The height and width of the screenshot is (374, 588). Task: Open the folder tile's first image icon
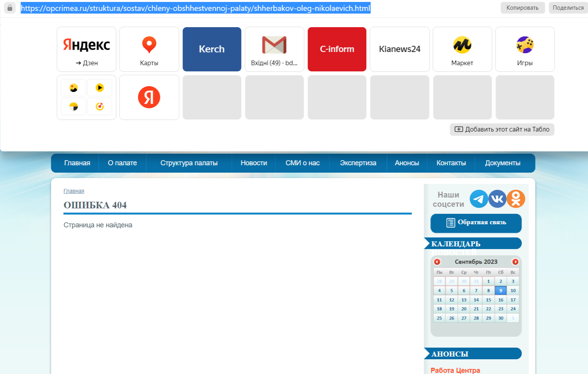click(74, 88)
